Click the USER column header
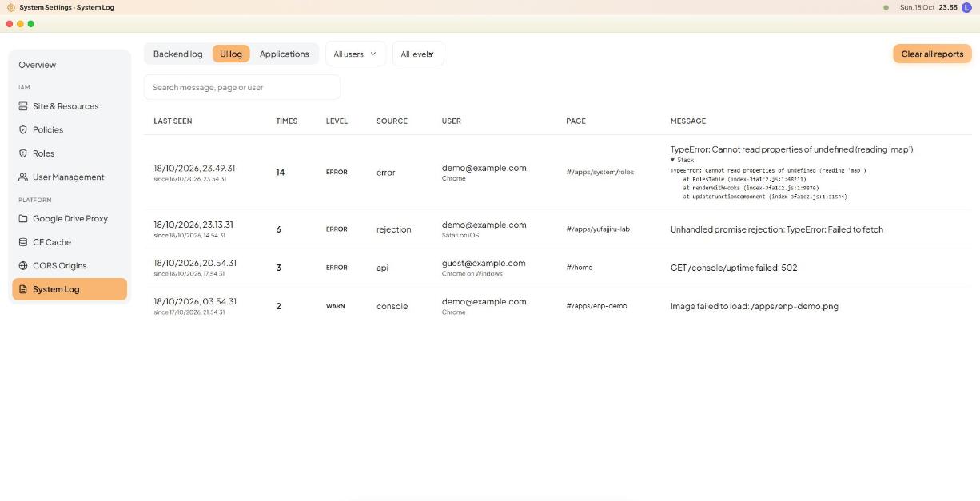 (x=451, y=121)
